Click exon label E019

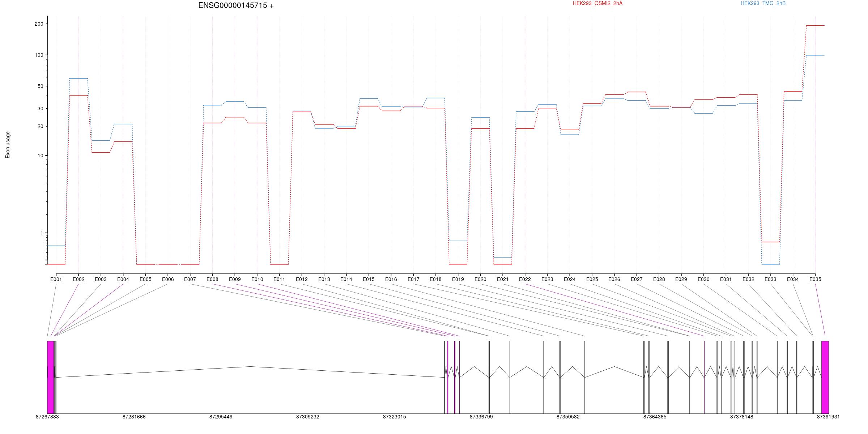coord(458,279)
